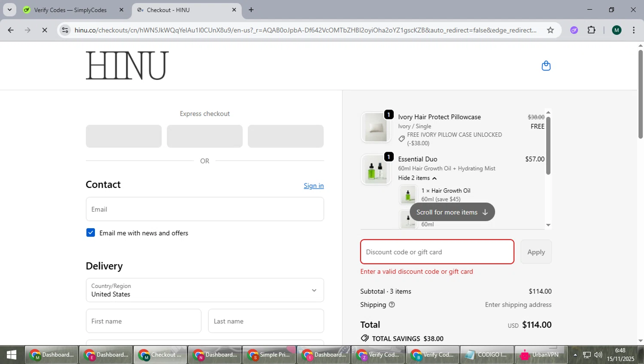Open Chrome three-dot menu
This screenshot has height=364, width=644.
coord(634,30)
